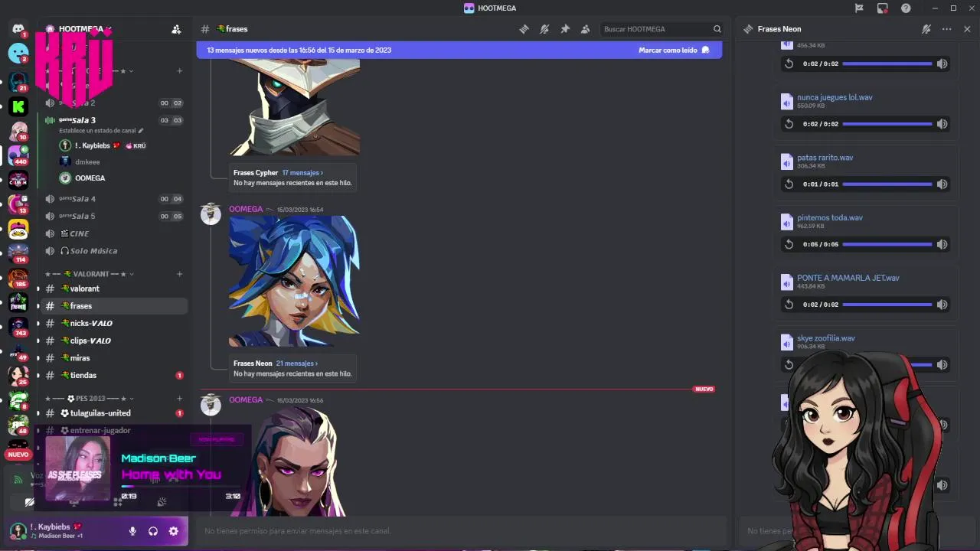Screen dimensions: 980x551
Task: Open the miras channel
Action: [x=114, y=358]
